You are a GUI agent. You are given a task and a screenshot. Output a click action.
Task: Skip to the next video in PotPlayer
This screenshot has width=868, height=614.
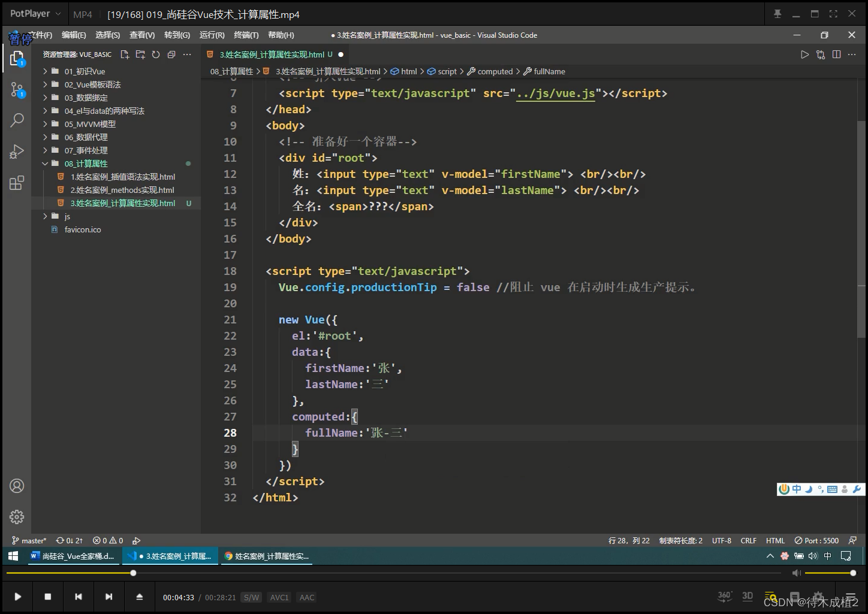click(108, 597)
